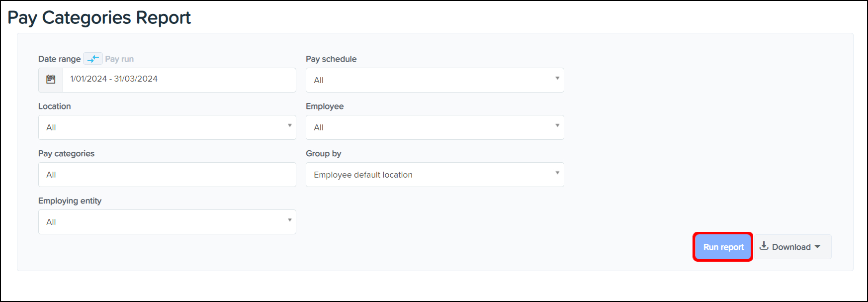The image size is (868, 302).
Task: Click the Pay categories input field
Action: (x=167, y=175)
